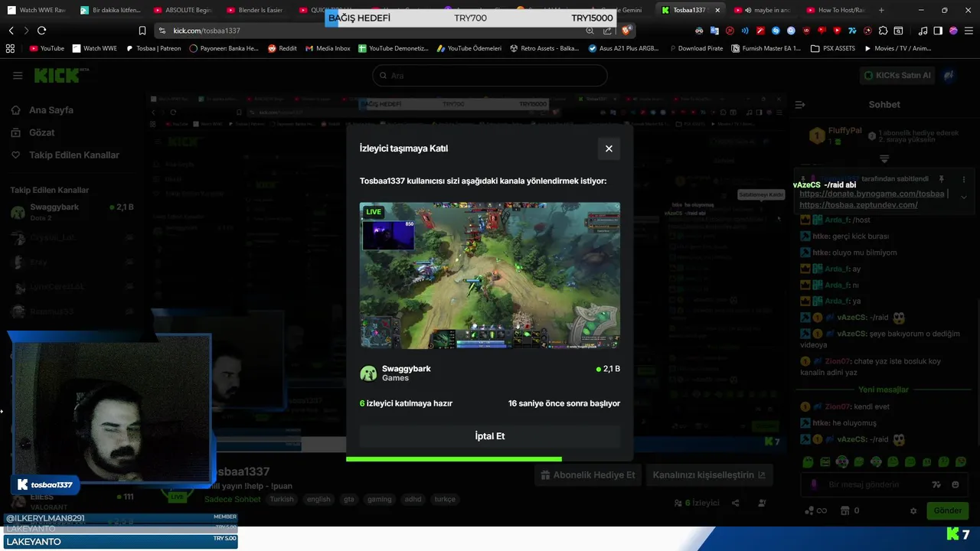Image resolution: width=980 pixels, height=551 pixels.
Task: Open the browser extensions puzzle icon
Action: pyautogui.click(x=883, y=31)
